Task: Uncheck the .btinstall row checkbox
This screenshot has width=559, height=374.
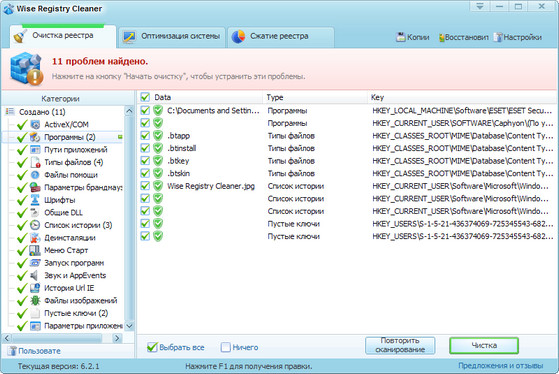Action: pyautogui.click(x=145, y=148)
